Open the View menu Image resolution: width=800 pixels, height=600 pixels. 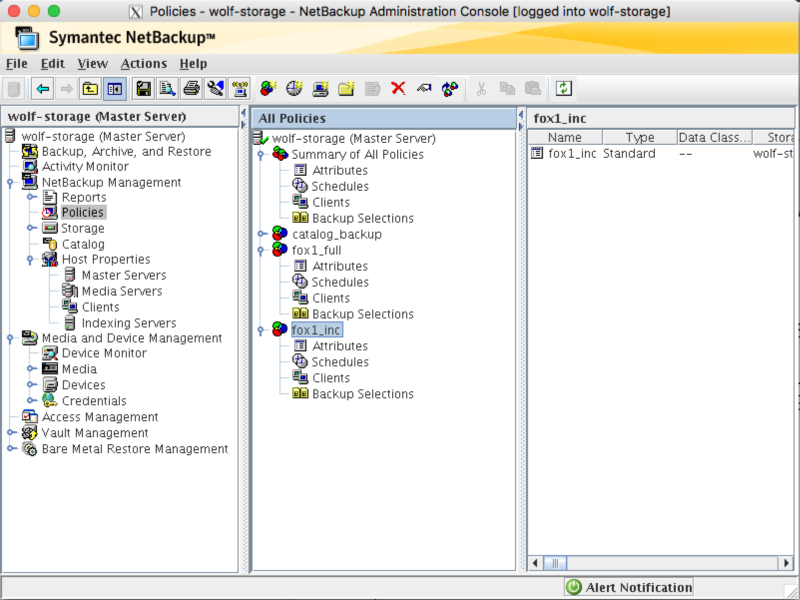point(92,64)
